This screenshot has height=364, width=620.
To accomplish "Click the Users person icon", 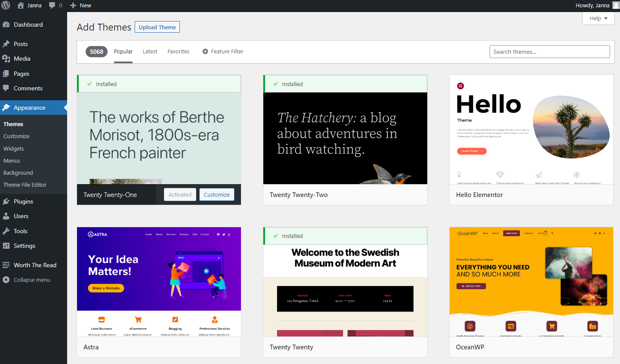I will pos(6,216).
